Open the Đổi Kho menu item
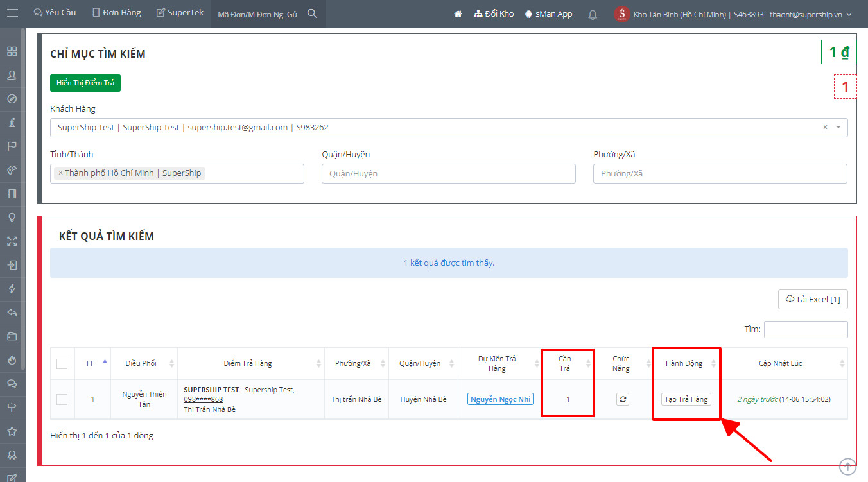Viewport: 868px width, 482px height. click(x=494, y=13)
